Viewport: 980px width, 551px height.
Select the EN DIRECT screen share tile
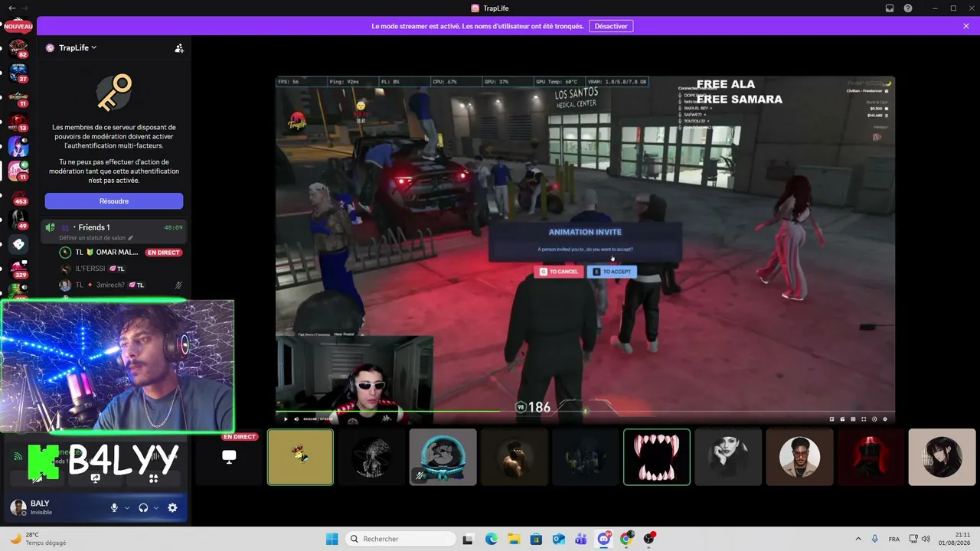coord(229,457)
